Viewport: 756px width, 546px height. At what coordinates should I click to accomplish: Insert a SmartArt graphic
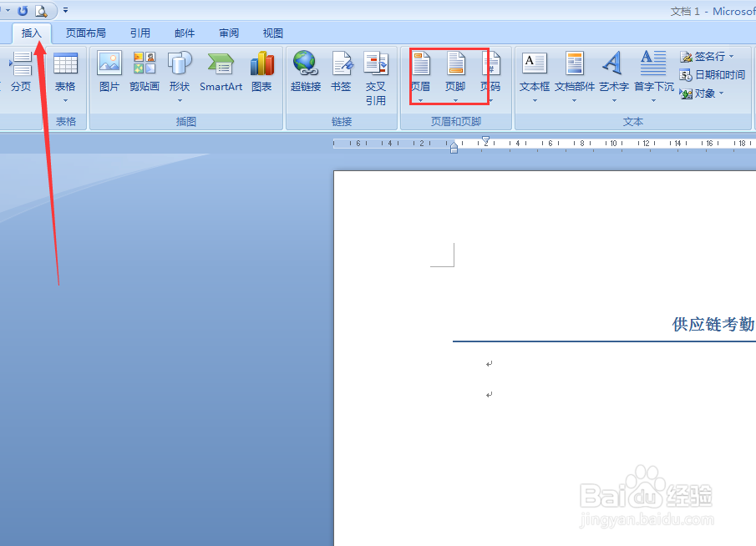click(x=221, y=73)
